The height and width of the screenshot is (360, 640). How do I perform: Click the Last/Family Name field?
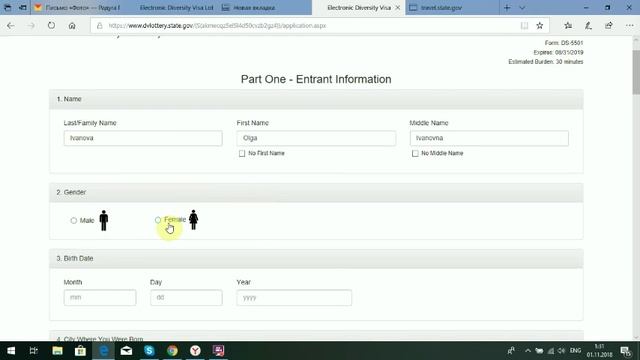[143, 138]
